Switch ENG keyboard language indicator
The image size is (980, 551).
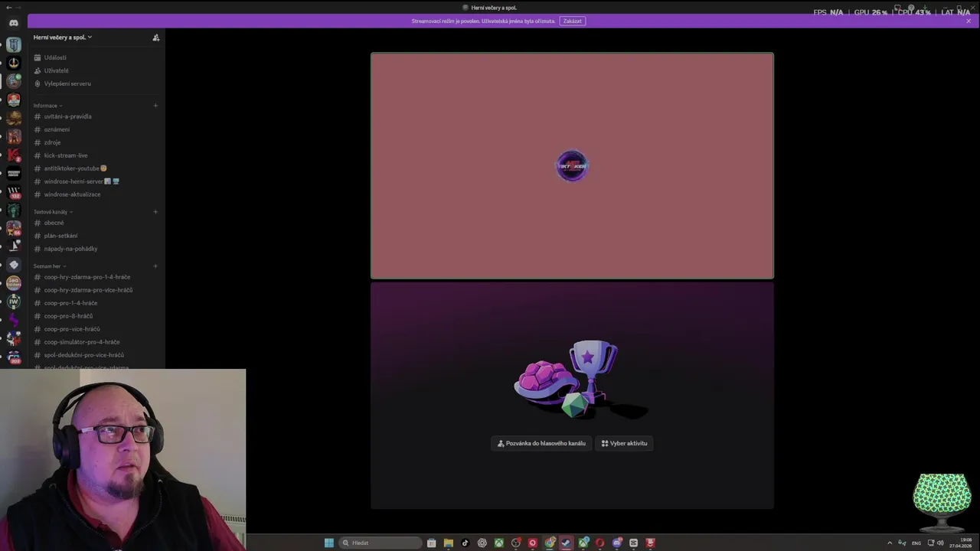click(916, 543)
